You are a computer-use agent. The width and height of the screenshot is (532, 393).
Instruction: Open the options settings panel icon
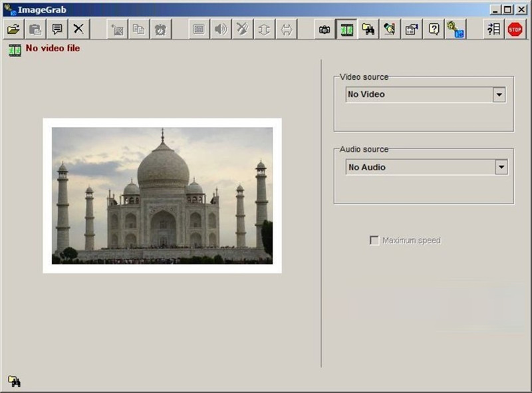click(412, 29)
